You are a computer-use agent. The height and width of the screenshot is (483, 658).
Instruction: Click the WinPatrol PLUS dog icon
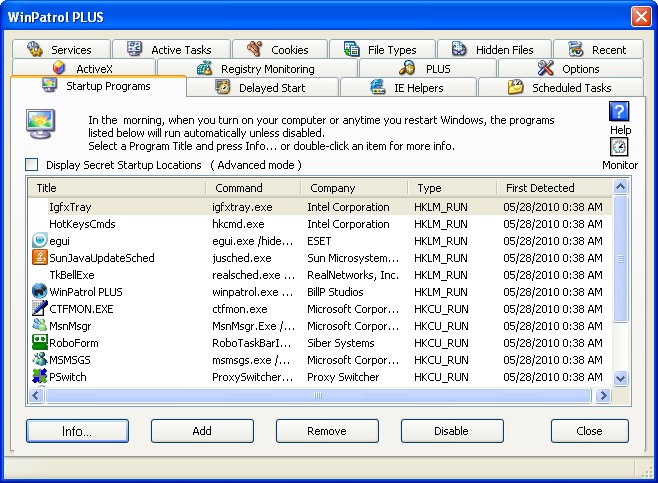click(x=40, y=291)
